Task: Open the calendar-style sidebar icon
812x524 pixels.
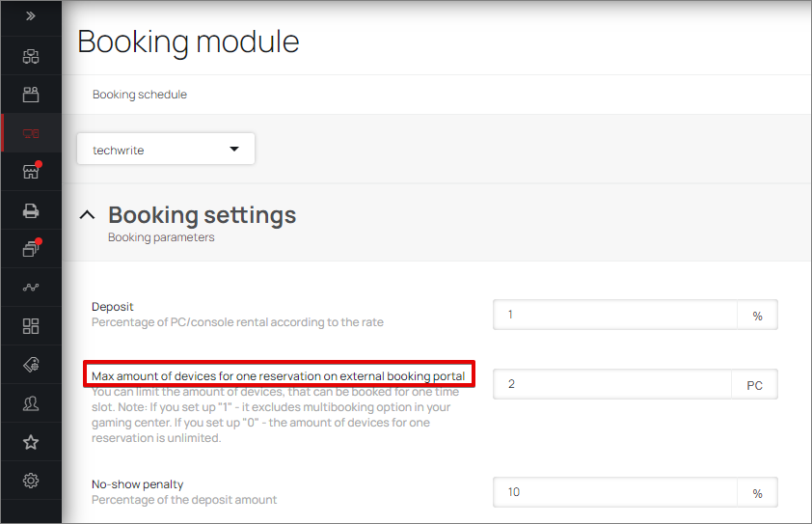Action: (31, 95)
